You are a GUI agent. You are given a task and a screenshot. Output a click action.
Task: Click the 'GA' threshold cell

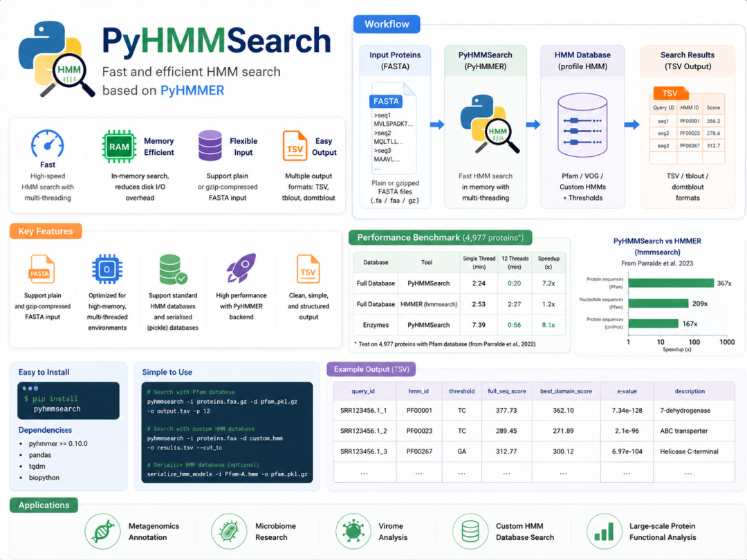coord(461,451)
